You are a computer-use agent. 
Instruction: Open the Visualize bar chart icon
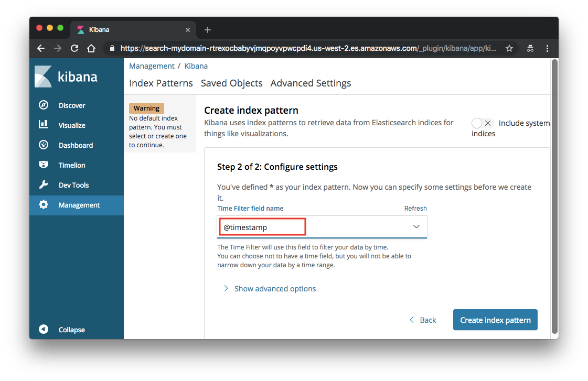(x=44, y=124)
